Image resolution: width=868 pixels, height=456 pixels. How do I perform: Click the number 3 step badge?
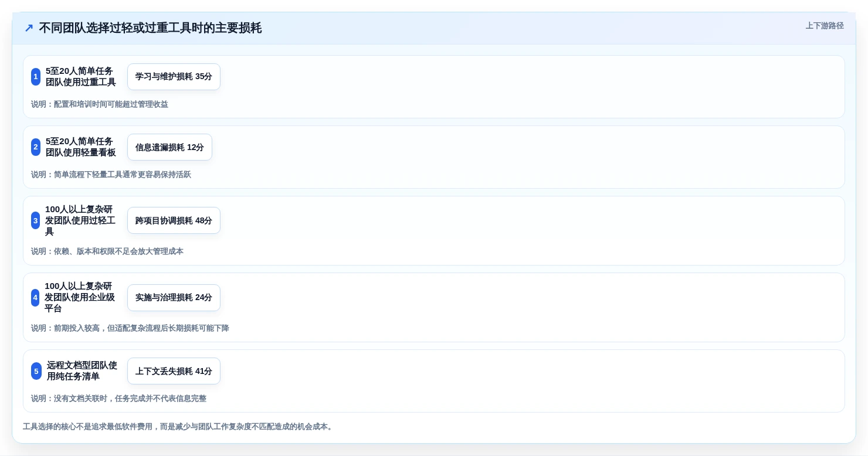coord(35,220)
